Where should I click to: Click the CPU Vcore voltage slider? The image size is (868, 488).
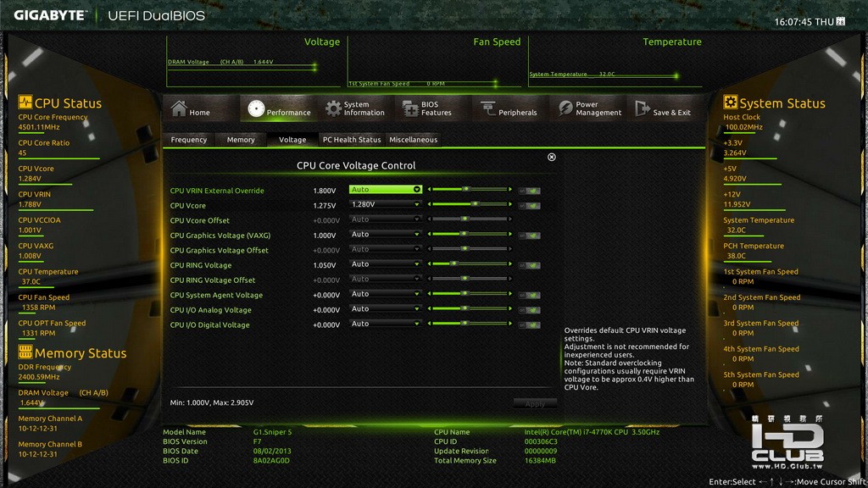point(470,204)
